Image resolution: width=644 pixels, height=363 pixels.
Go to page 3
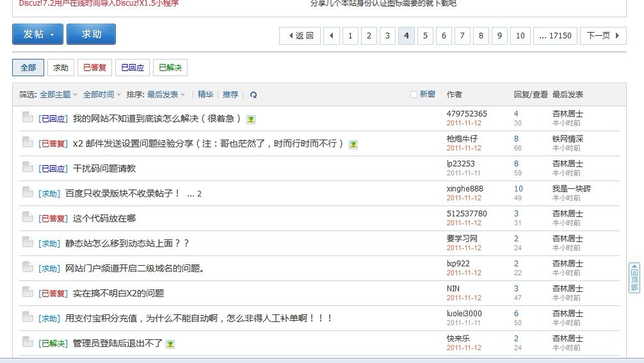387,36
